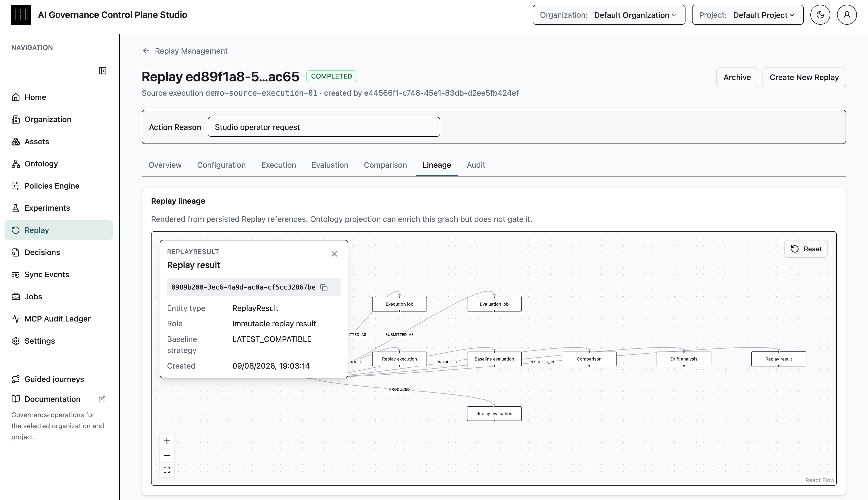Click the 'Immutable replay result' role value

tap(274, 324)
